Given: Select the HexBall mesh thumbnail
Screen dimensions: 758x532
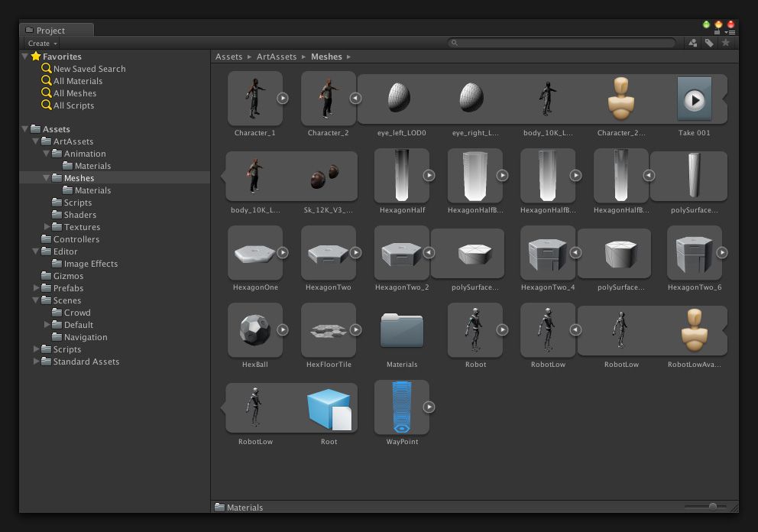Looking at the screenshot, I should [x=254, y=330].
